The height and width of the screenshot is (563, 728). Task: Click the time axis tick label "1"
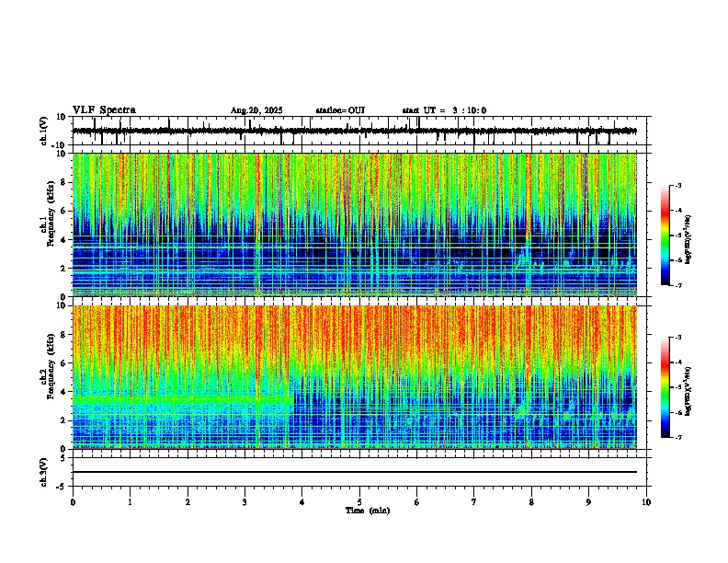[131, 502]
